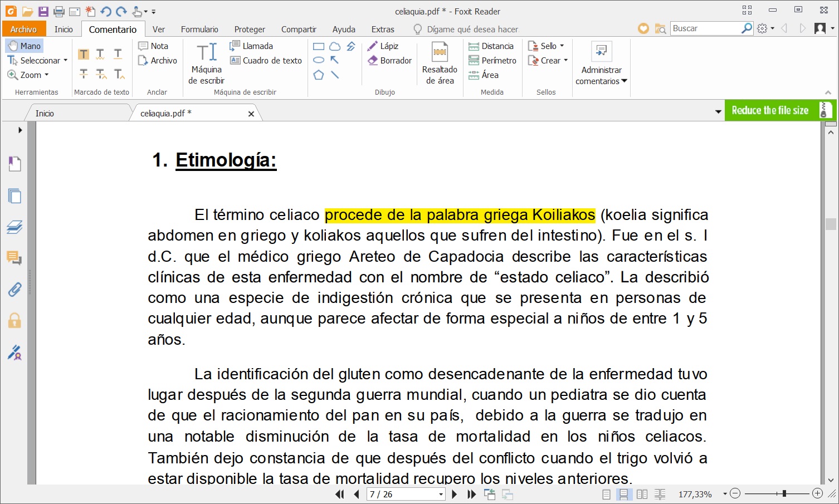
Task: Open the page thumbnails panel
Action: [14, 195]
